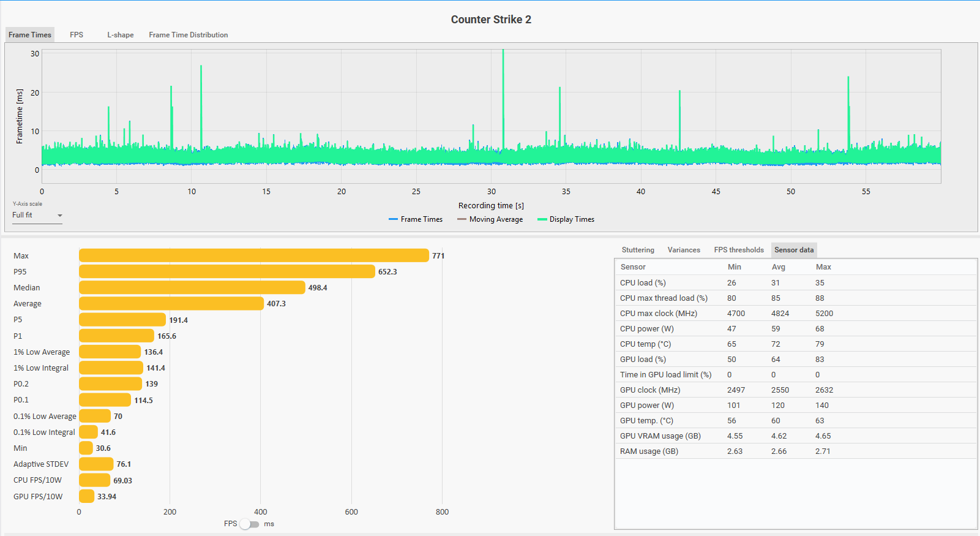Click the 69.03 CPU FPS/10W value
Image resolution: width=980 pixels, height=536 pixels.
point(122,481)
